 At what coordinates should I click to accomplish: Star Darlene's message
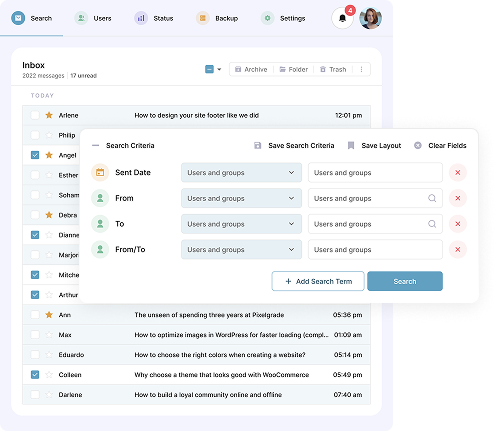coord(49,395)
